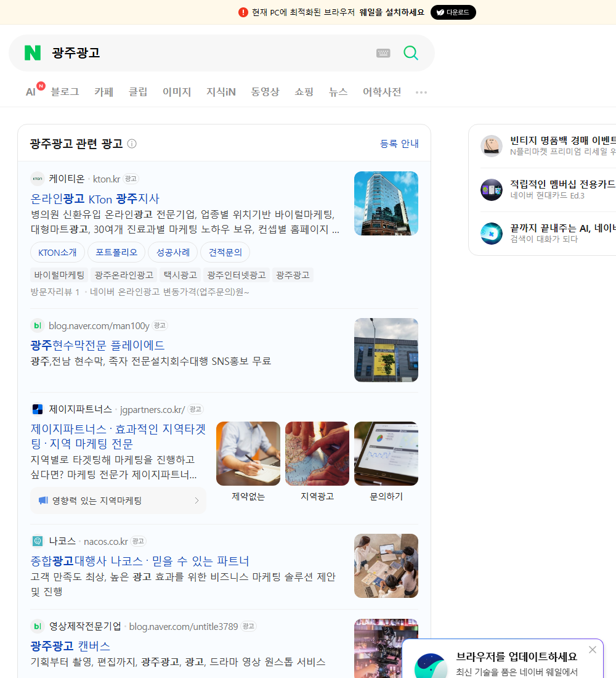Click the jgpartners.co.kr/ URL text
Screen dimensions: 616x678
(x=153, y=409)
